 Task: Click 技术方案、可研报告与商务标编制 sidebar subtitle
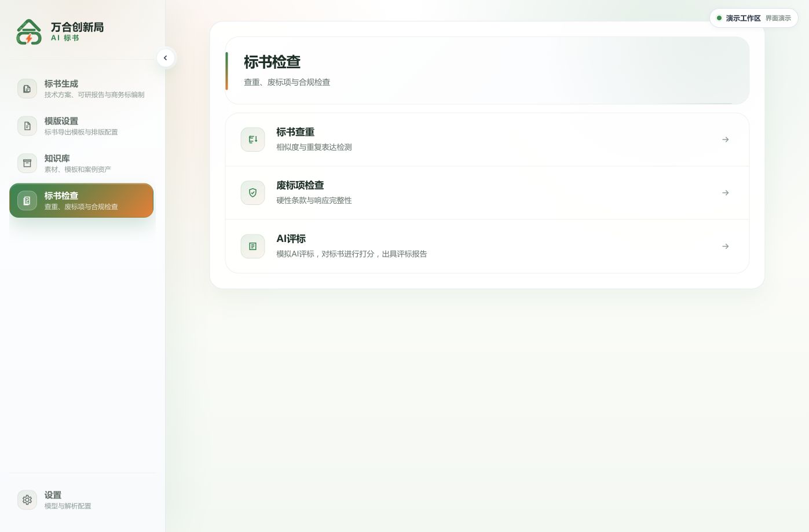point(94,95)
